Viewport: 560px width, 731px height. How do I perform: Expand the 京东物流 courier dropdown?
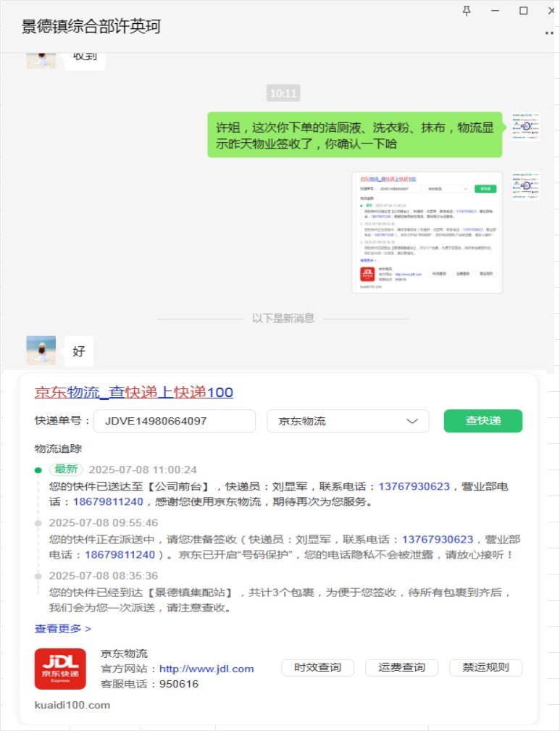(348, 421)
